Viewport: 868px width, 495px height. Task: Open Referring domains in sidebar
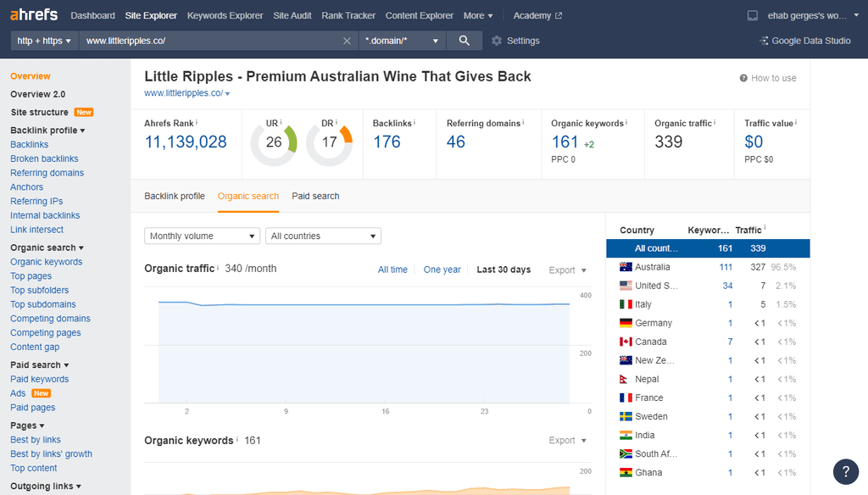click(47, 173)
